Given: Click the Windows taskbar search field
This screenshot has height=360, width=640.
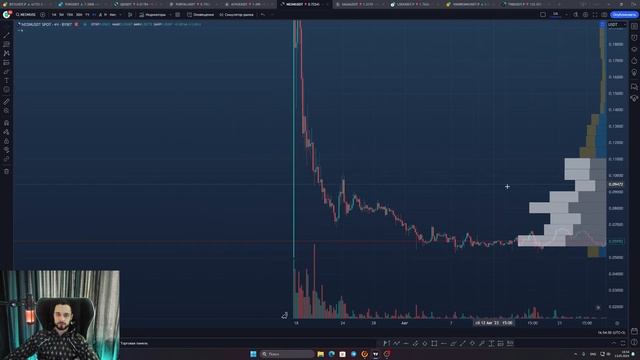Looking at the screenshot, I should pyautogui.click(x=288, y=354).
